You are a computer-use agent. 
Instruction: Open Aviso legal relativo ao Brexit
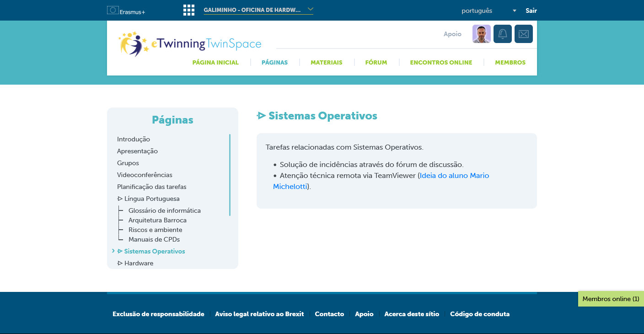259,314
